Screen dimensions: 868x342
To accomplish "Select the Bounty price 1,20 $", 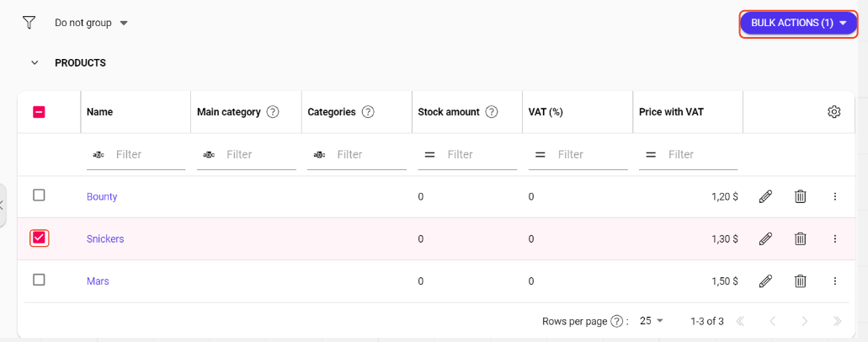I will click(x=725, y=197).
